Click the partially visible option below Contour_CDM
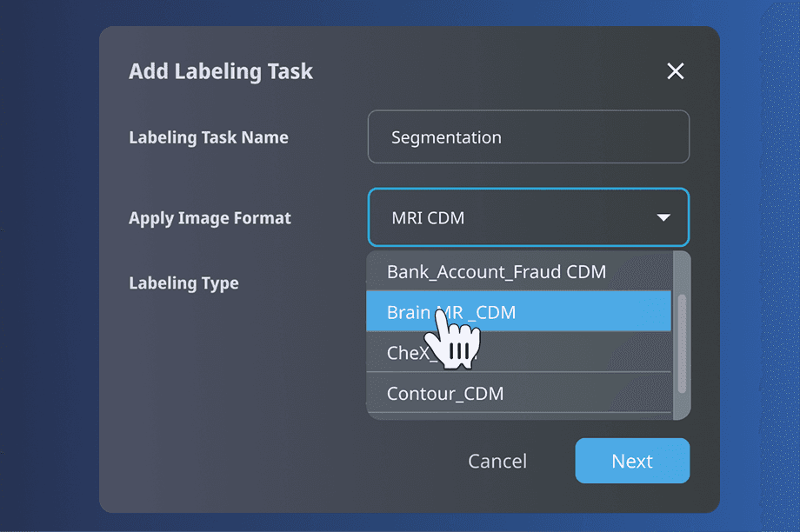This screenshot has width=800, height=532. (517, 416)
